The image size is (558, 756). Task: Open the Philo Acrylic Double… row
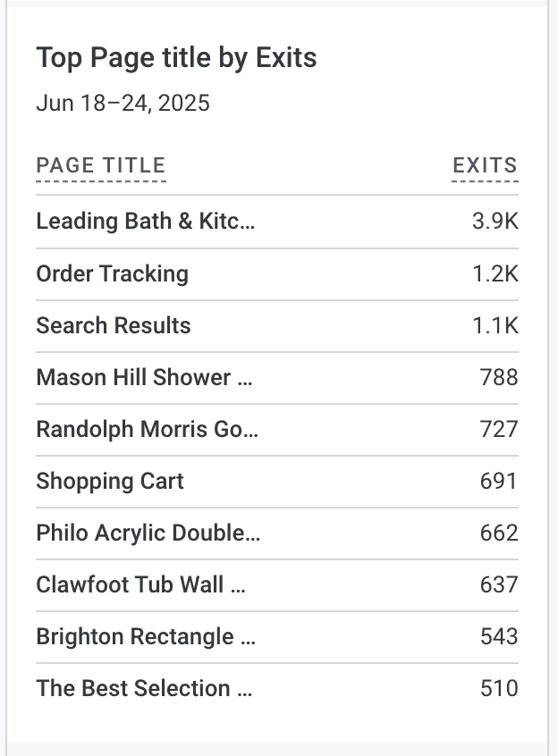point(277,533)
